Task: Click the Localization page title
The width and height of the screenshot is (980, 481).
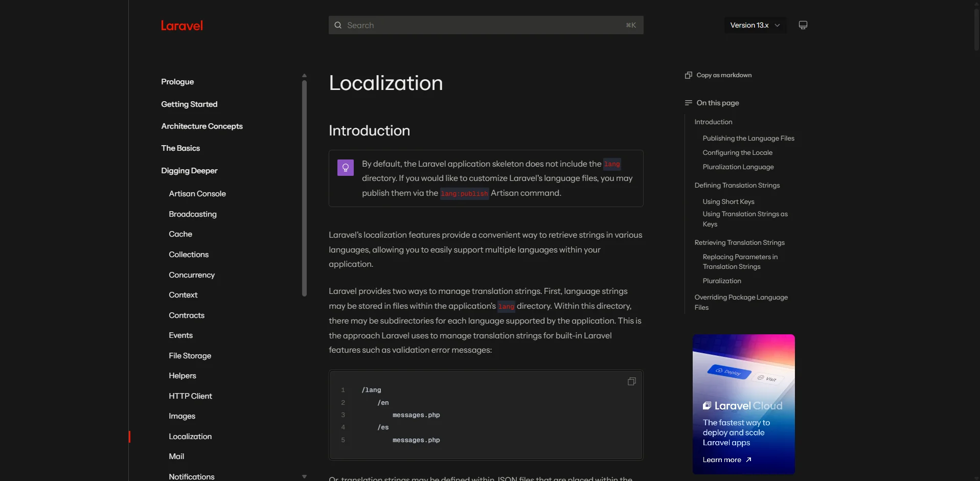Action: point(386,83)
